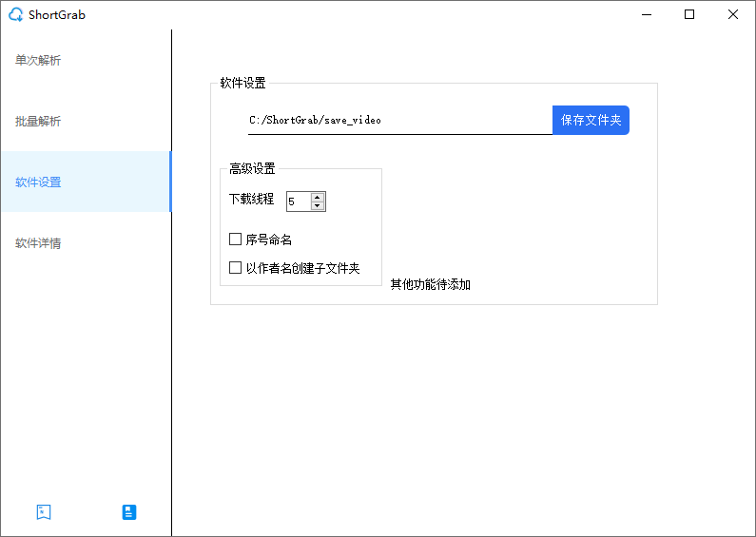
Task: Close the ShortGrab window
Action: pyautogui.click(x=733, y=14)
